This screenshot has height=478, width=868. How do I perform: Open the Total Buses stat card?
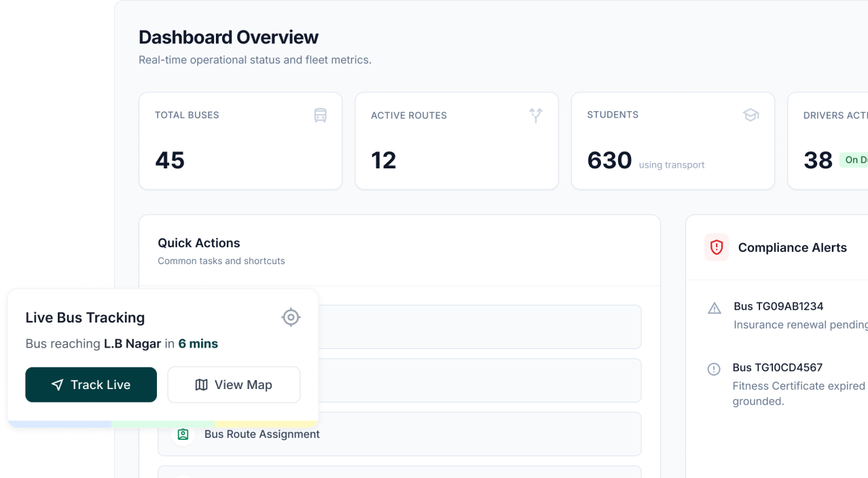[240, 141]
